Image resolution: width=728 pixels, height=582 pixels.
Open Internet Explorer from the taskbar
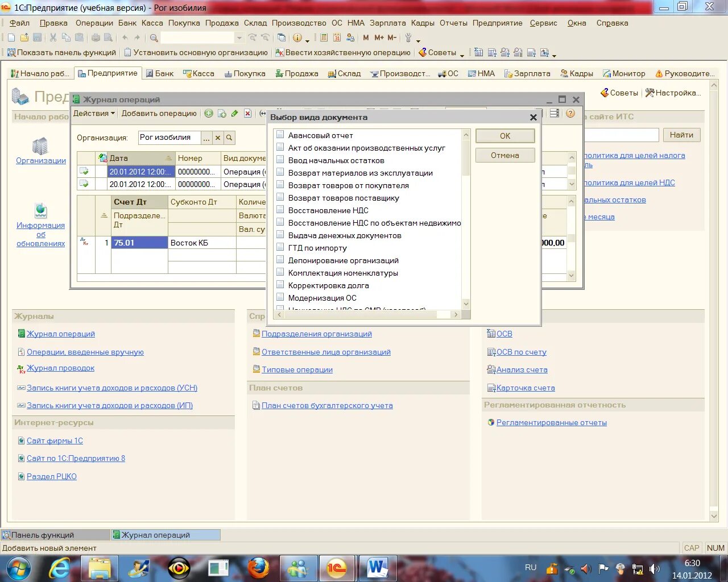click(59, 568)
